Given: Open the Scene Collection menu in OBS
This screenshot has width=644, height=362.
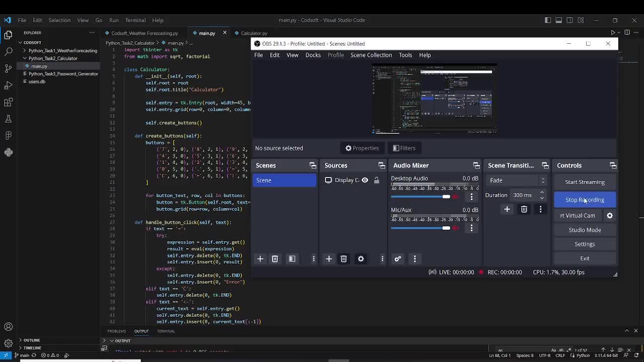Looking at the screenshot, I should [x=371, y=55].
